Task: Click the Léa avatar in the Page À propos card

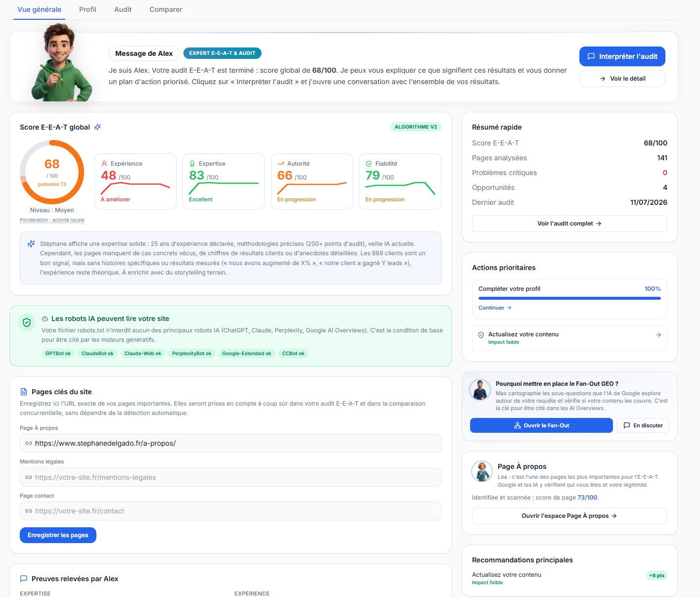Action: (481, 471)
